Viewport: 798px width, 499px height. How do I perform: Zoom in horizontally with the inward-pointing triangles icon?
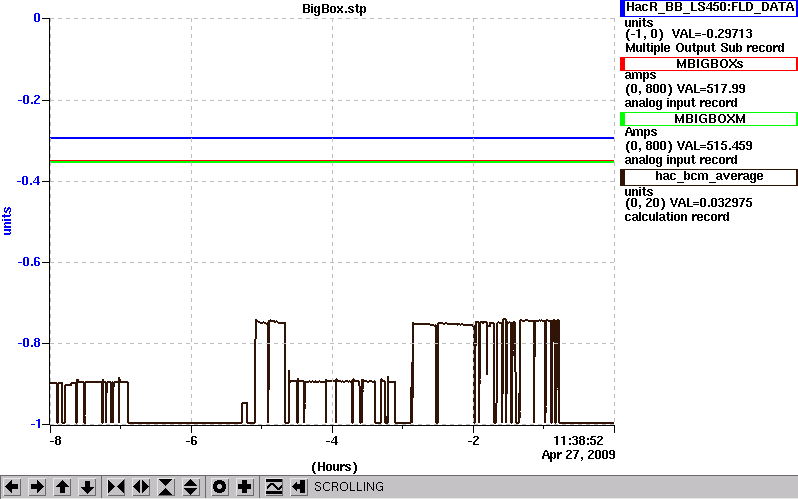pyautogui.click(x=116, y=487)
